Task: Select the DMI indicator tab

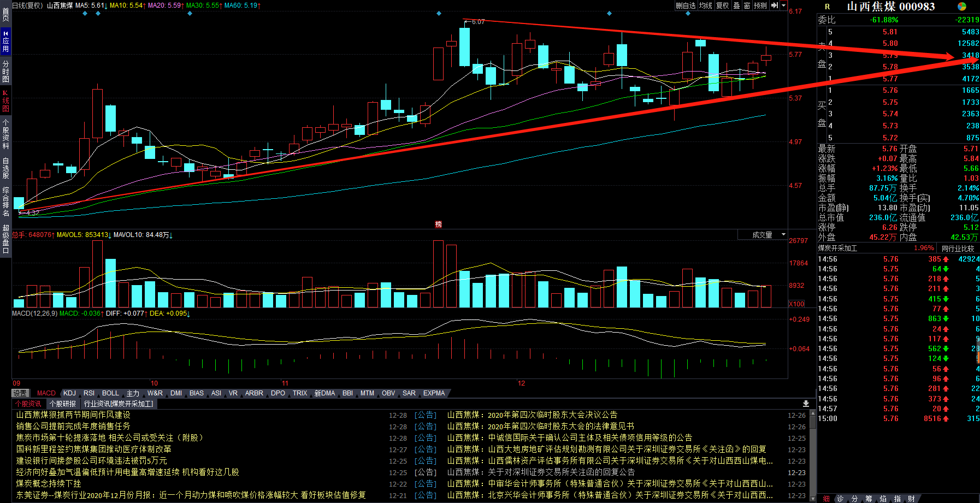Action: pos(176,393)
